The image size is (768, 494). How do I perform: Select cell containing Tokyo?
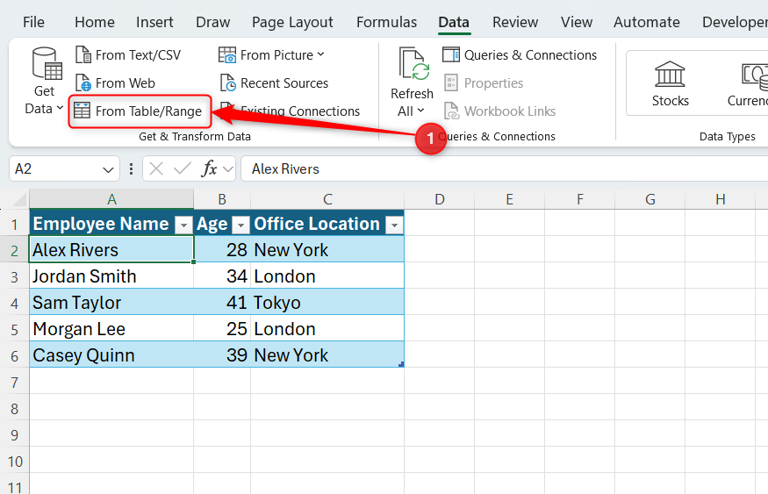(x=326, y=302)
